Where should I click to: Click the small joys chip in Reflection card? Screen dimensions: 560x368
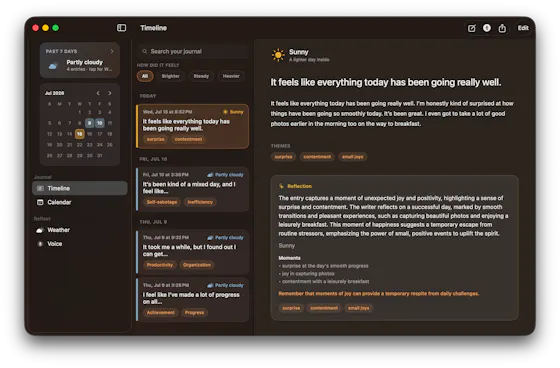pos(359,308)
